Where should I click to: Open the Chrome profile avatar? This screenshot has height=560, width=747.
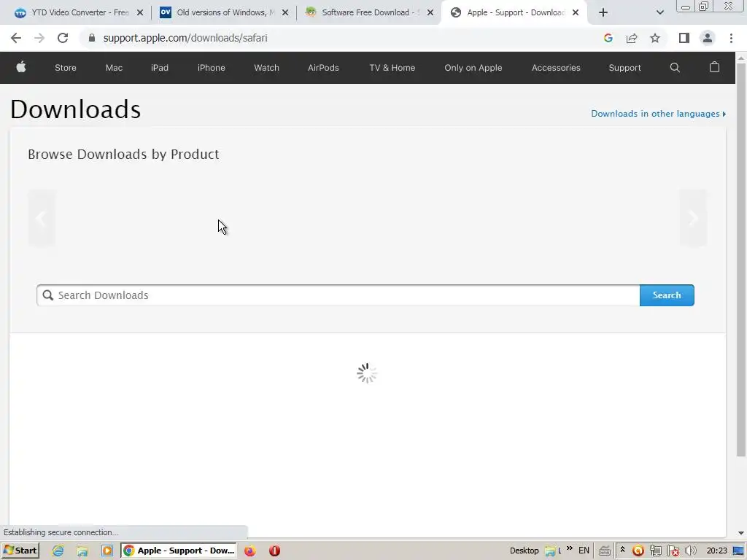(x=708, y=38)
